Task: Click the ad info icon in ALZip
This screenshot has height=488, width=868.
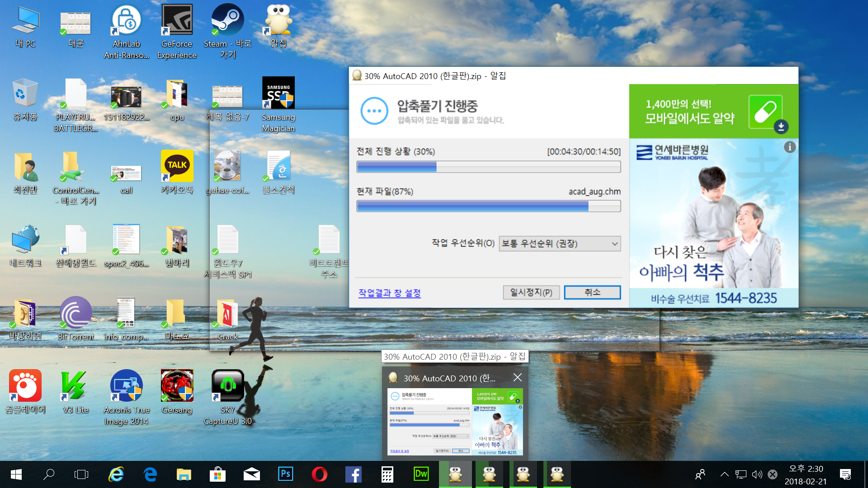Action: tap(789, 147)
